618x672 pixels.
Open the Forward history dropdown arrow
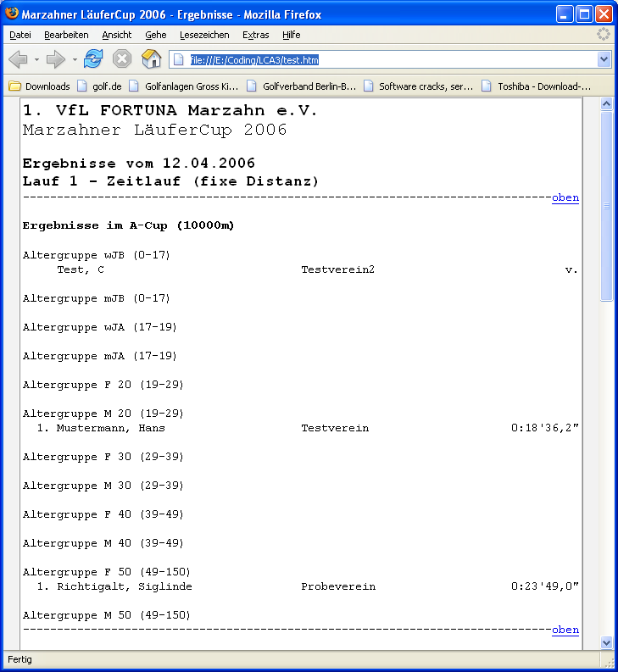coord(75,59)
